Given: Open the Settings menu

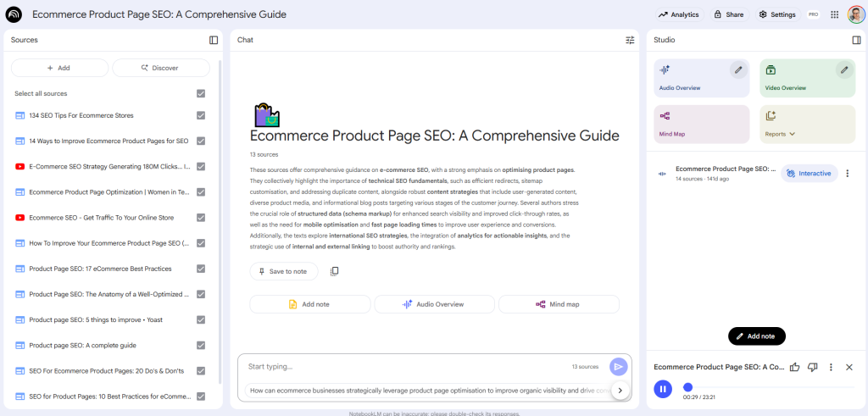Looking at the screenshot, I should (x=778, y=15).
